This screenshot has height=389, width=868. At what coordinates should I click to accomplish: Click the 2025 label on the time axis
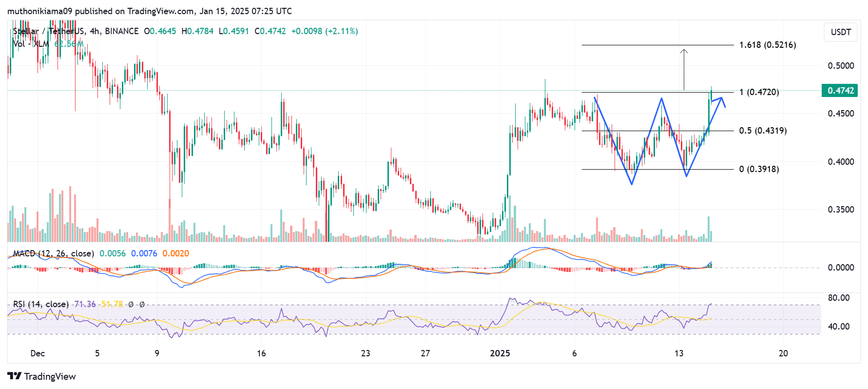pyautogui.click(x=500, y=353)
